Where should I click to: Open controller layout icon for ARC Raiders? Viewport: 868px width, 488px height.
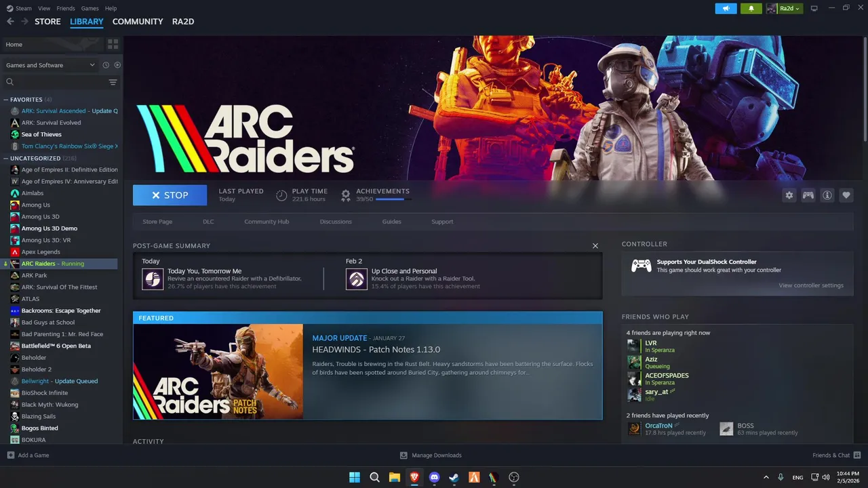pos(808,195)
